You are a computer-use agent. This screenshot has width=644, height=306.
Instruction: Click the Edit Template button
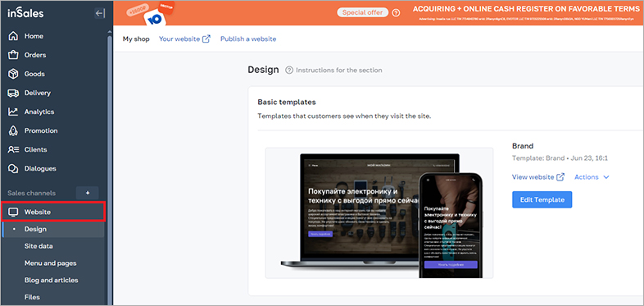542,199
